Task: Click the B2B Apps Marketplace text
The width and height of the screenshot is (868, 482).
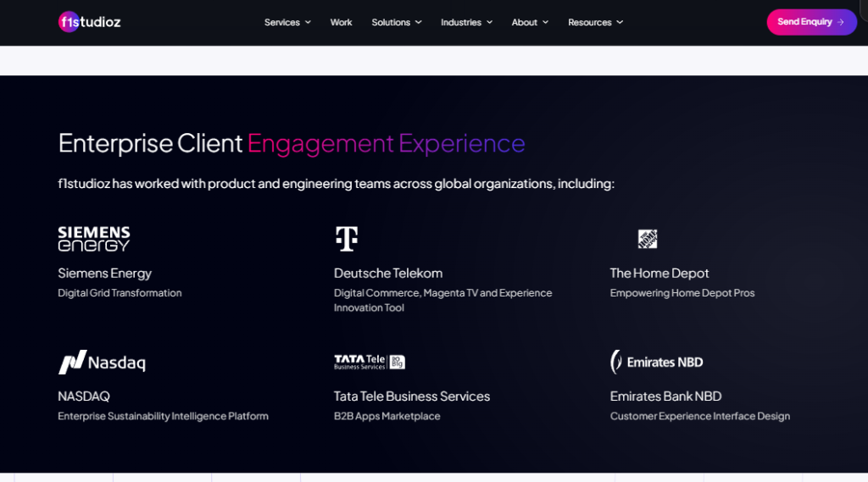Action: 387,416
